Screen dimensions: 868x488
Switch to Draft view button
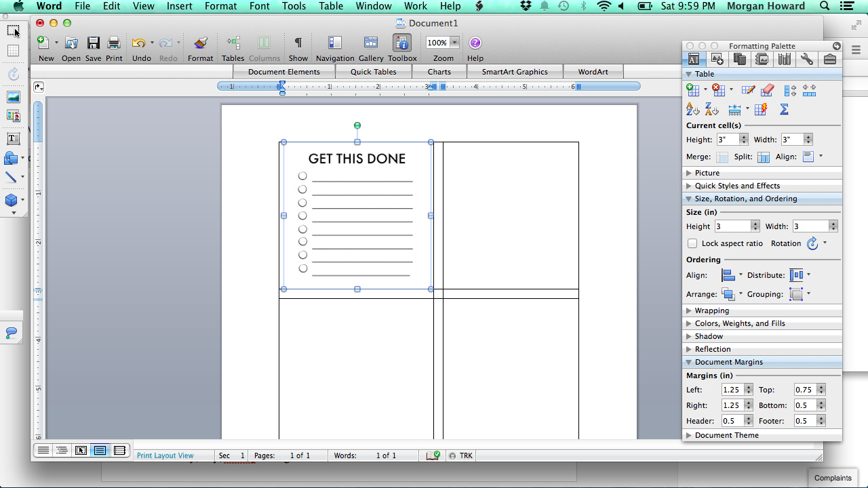coord(43,450)
